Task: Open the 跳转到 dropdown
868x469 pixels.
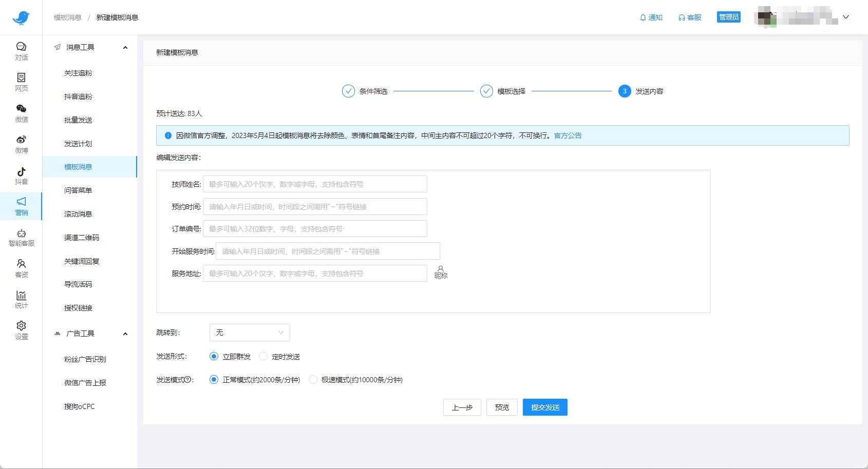Action: pos(250,333)
